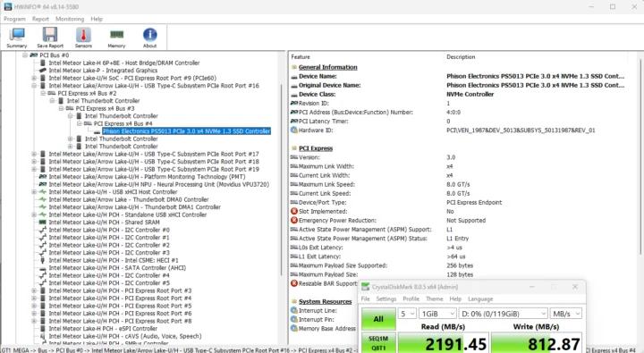Click the device tree vertical scrollbar
This screenshot has width=644, height=353.
[x=282, y=181]
